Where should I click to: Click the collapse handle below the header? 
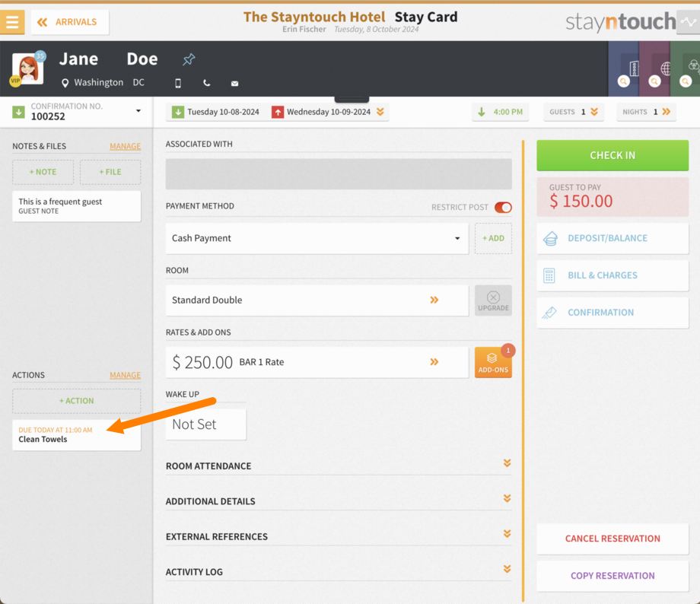(x=352, y=99)
